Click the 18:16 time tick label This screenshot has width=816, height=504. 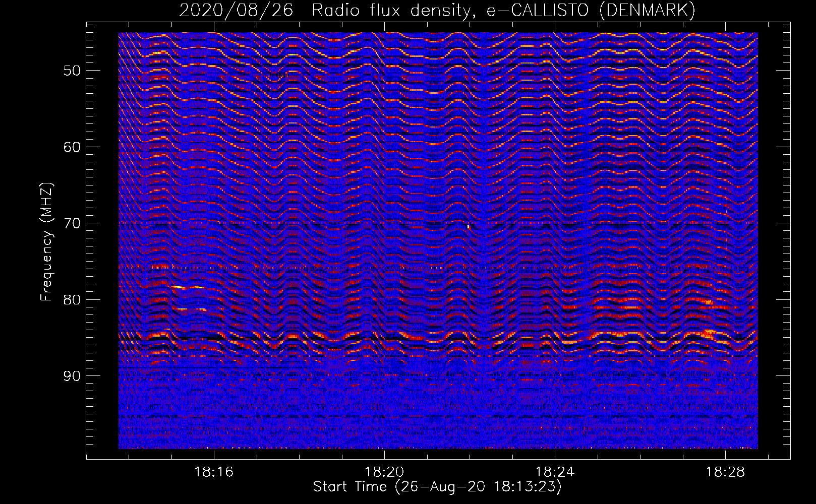[214, 472]
